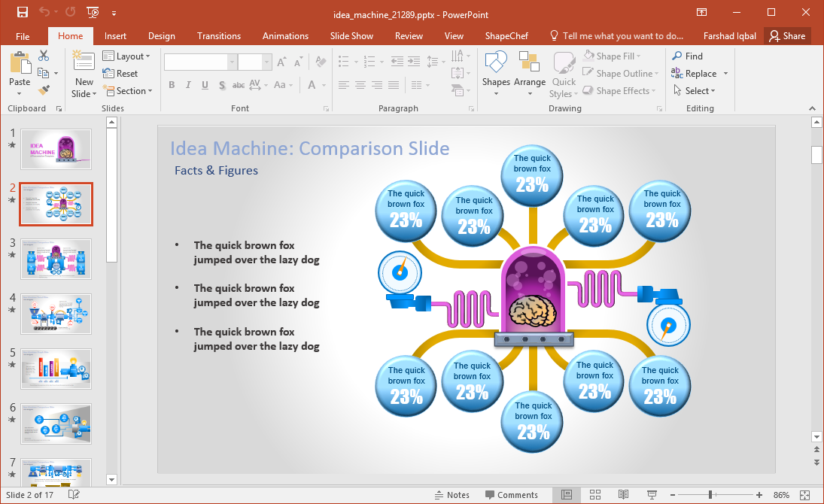Toggle the Notes pane

click(x=452, y=495)
